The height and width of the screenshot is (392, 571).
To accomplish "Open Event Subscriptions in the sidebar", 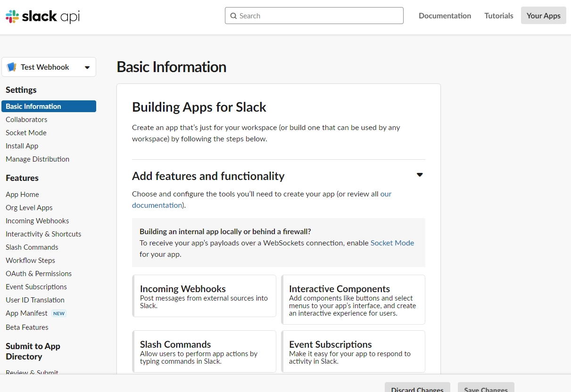I will coord(36,287).
